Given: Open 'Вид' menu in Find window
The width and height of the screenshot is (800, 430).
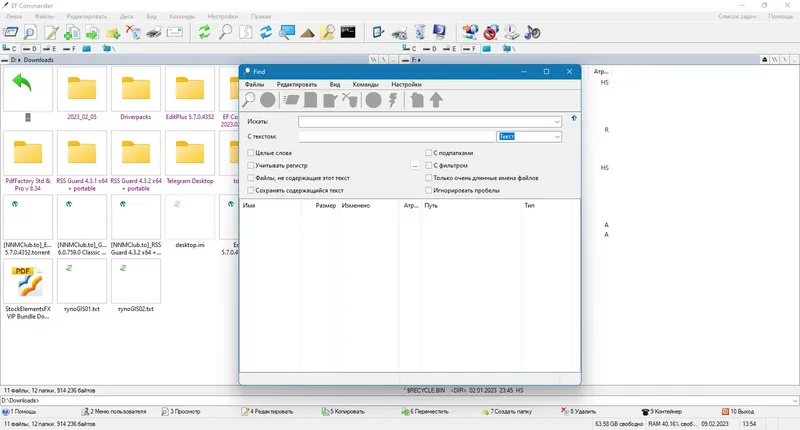Looking at the screenshot, I should coord(335,84).
